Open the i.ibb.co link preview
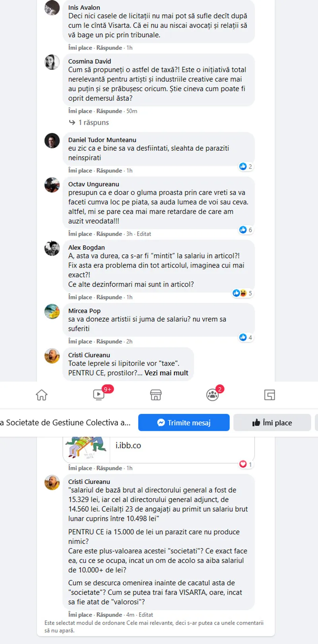This screenshot has height=644, width=318. [x=159, y=448]
